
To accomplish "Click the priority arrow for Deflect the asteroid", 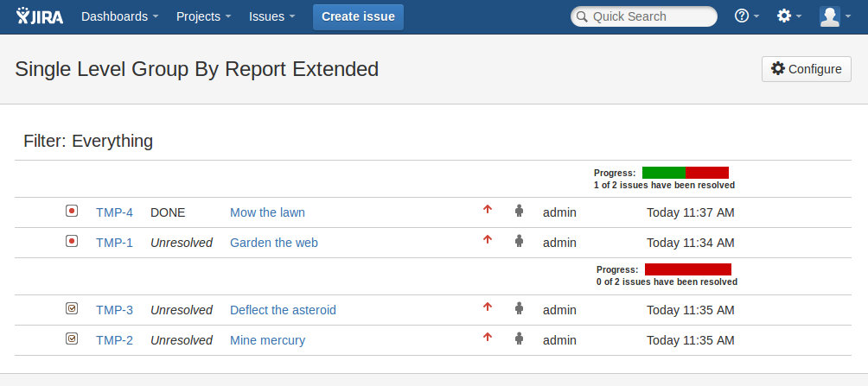I will click(x=488, y=307).
